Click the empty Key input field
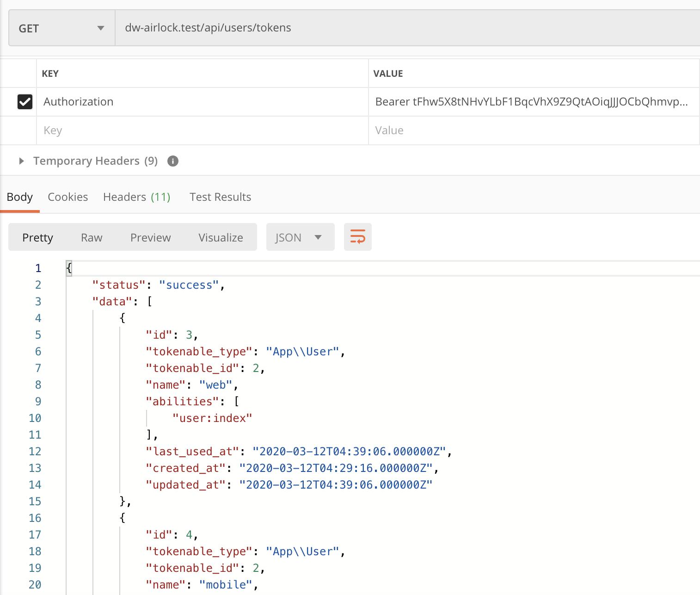 (202, 130)
